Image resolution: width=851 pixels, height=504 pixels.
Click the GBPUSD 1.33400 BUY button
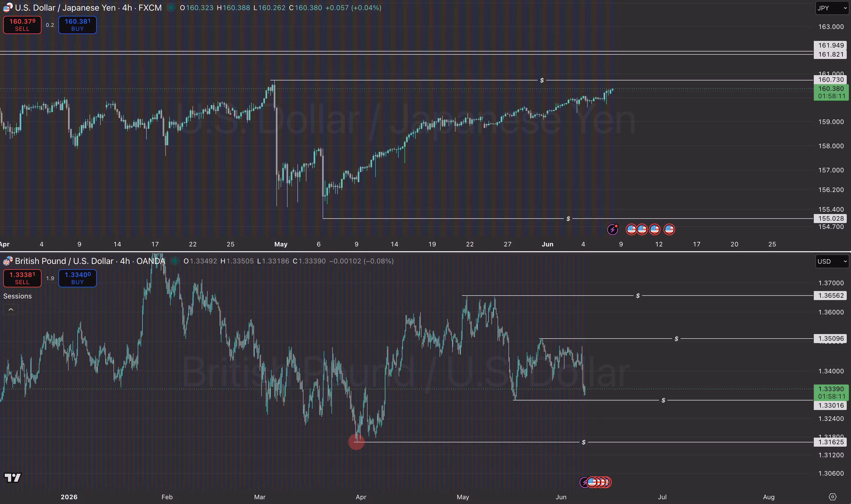tap(78, 278)
